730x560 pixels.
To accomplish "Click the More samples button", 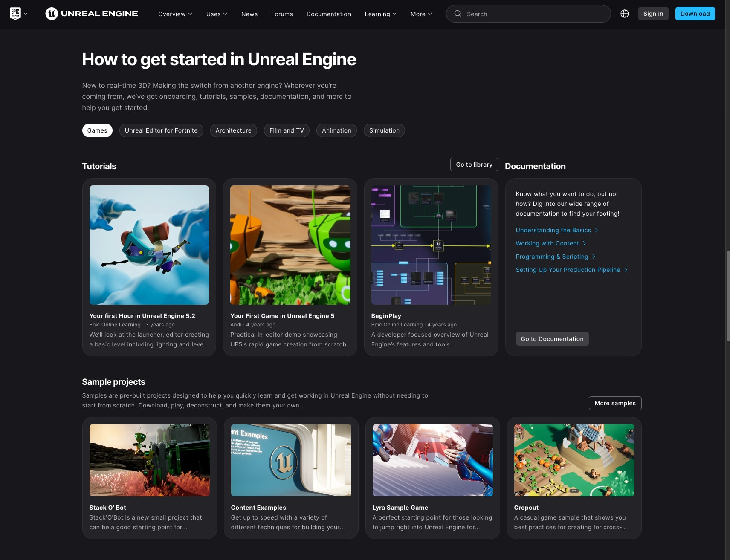I will click(615, 403).
